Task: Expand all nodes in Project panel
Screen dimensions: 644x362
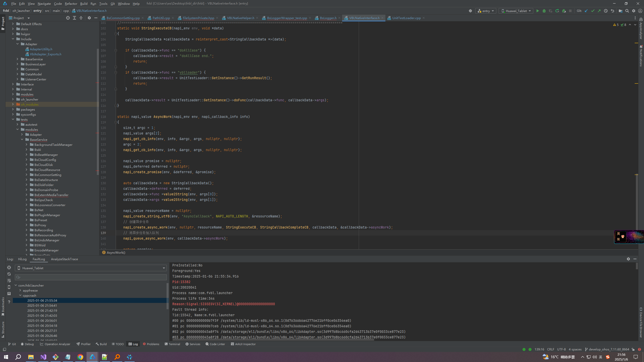Action: click(x=74, y=18)
